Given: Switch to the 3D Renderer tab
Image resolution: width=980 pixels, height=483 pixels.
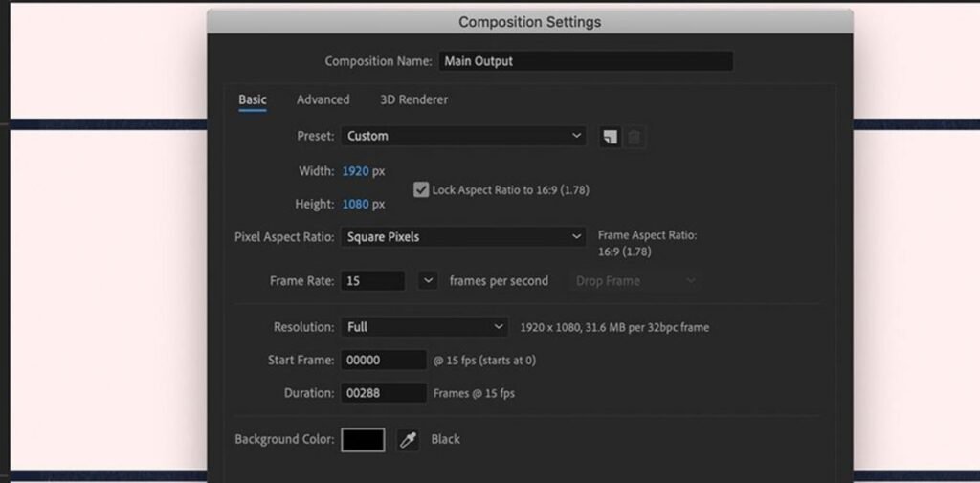Looking at the screenshot, I should pos(413,99).
